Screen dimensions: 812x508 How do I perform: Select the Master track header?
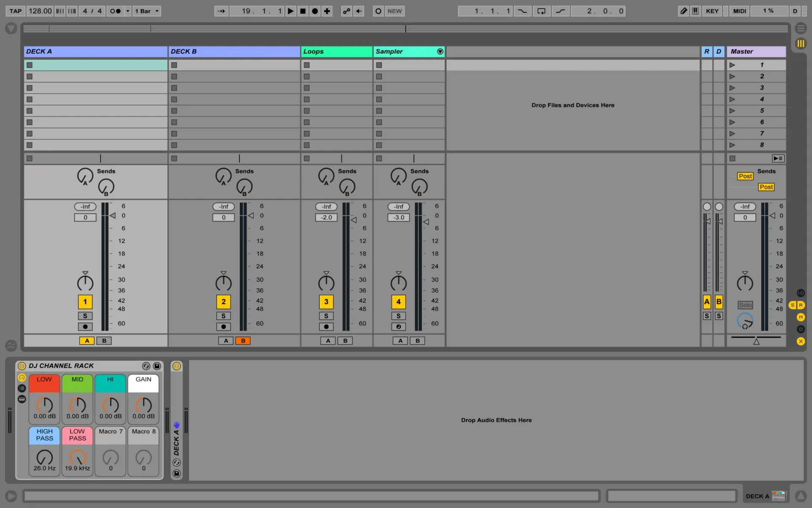click(756, 52)
